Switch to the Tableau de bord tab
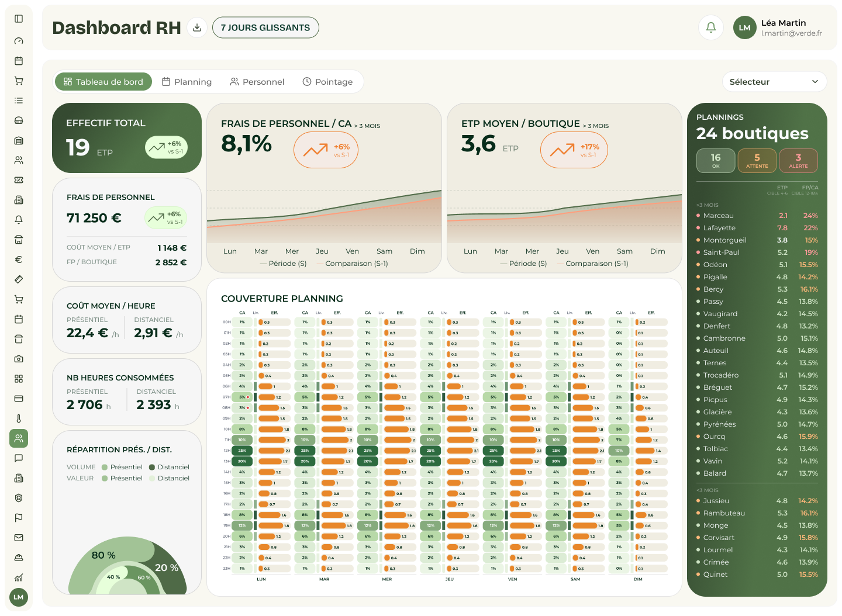This screenshot has width=842, height=616. (103, 82)
